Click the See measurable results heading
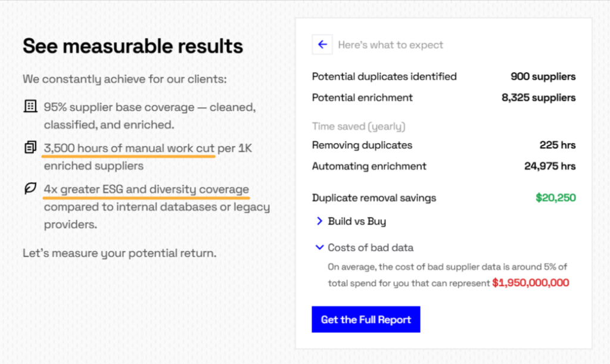 133,46
